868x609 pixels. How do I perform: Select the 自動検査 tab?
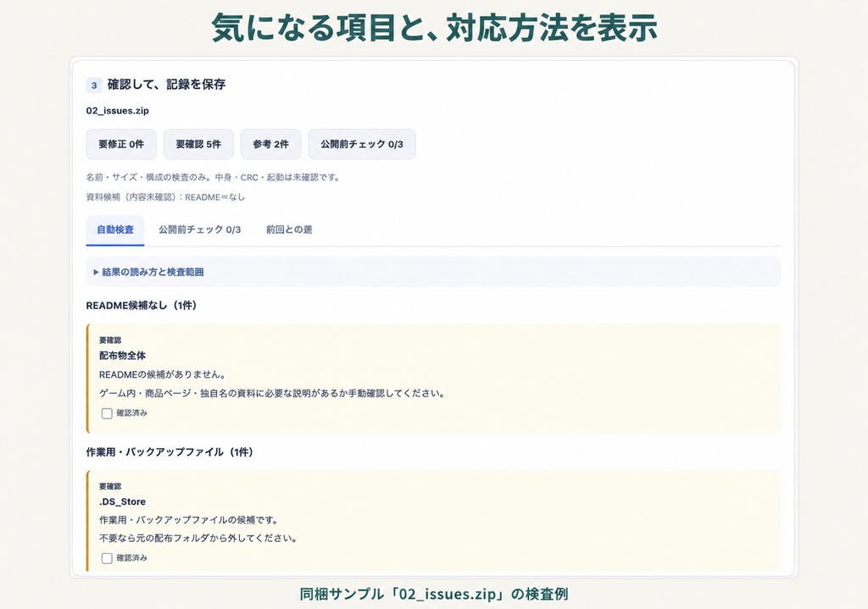[115, 230]
